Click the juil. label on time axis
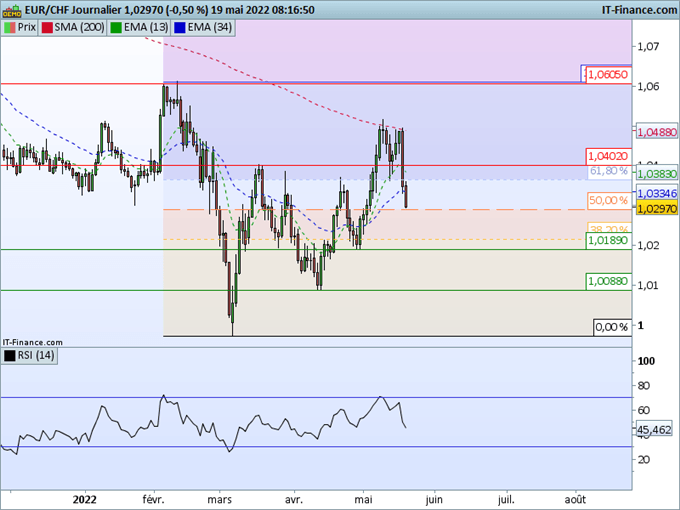This screenshot has height=510, width=680. [x=506, y=500]
